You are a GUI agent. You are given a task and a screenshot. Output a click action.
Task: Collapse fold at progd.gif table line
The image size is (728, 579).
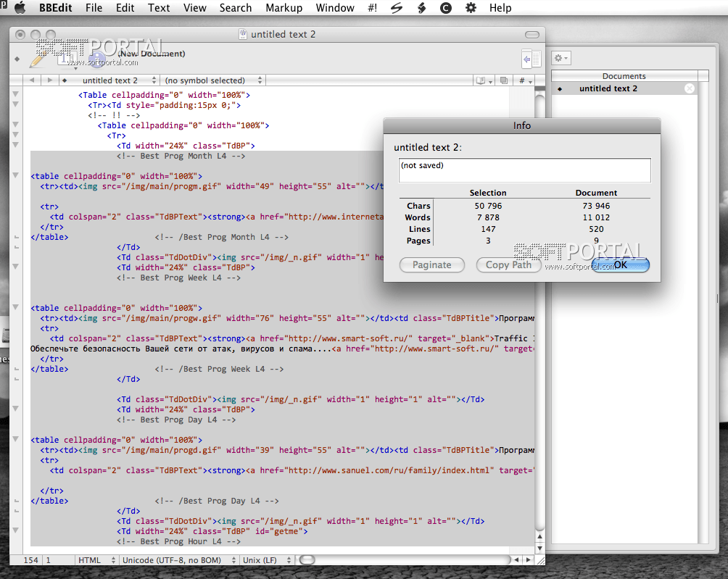click(x=15, y=439)
